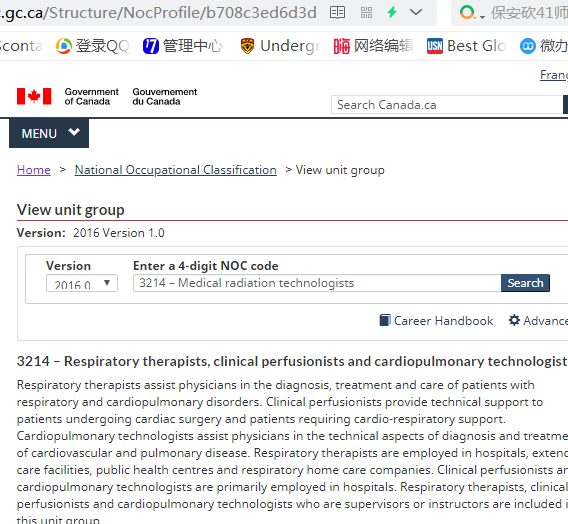Open National Occupational Classification breadcrumb link
The width and height of the screenshot is (568, 524).
[x=176, y=170]
